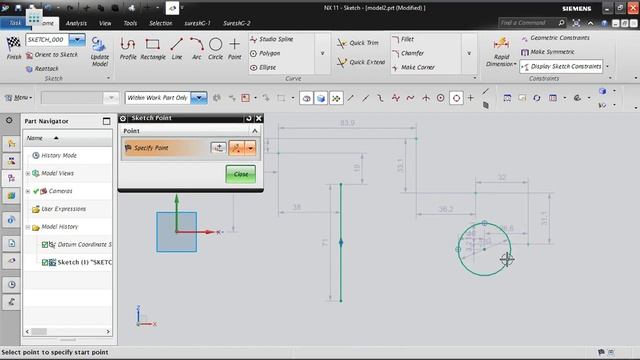The height and width of the screenshot is (360, 640).
Task: Select the Chamfer tool
Action: 408,53
